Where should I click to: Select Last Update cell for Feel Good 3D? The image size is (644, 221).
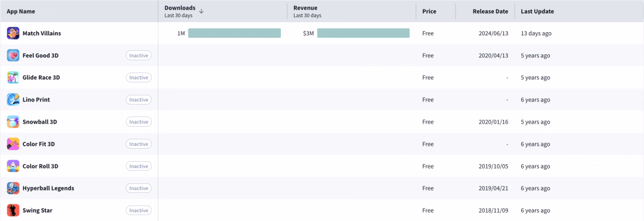[x=535, y=56]
